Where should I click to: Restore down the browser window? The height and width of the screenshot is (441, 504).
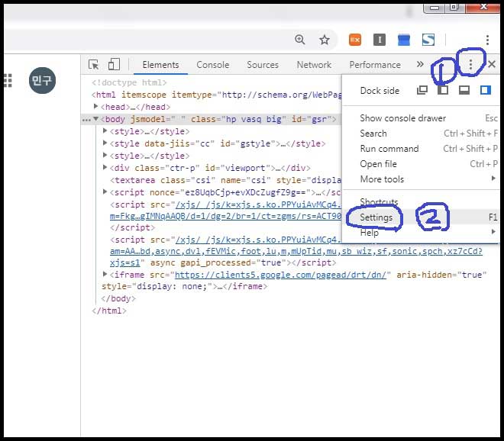(x=454, y=7)
